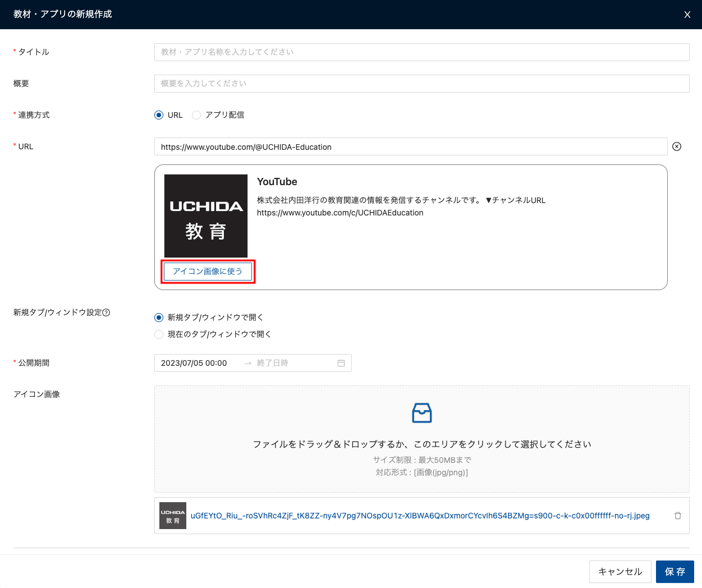Click the サイズ制限 : 最大50MBまで text
The height and width of the screenshot is (588, 702).
[x=422, y=460]
